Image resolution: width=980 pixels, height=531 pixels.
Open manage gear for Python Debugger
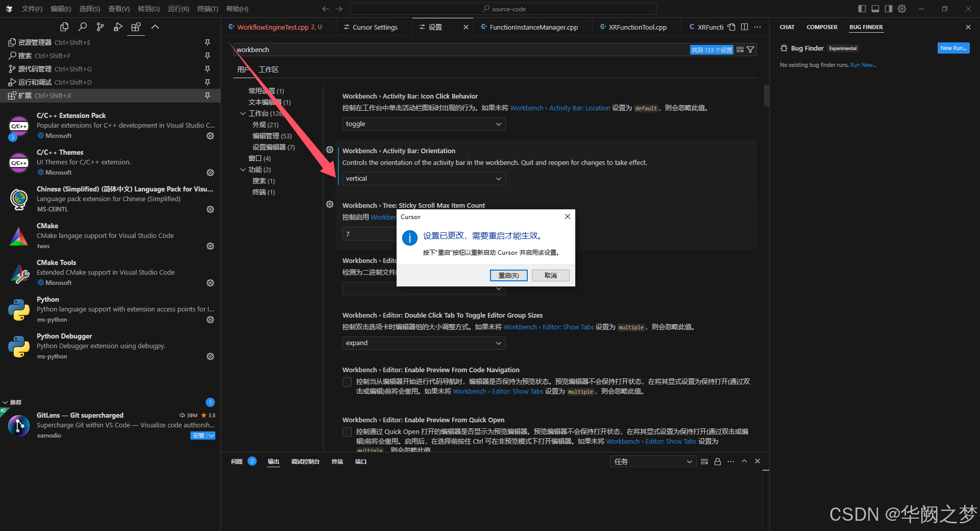point(210,356)
